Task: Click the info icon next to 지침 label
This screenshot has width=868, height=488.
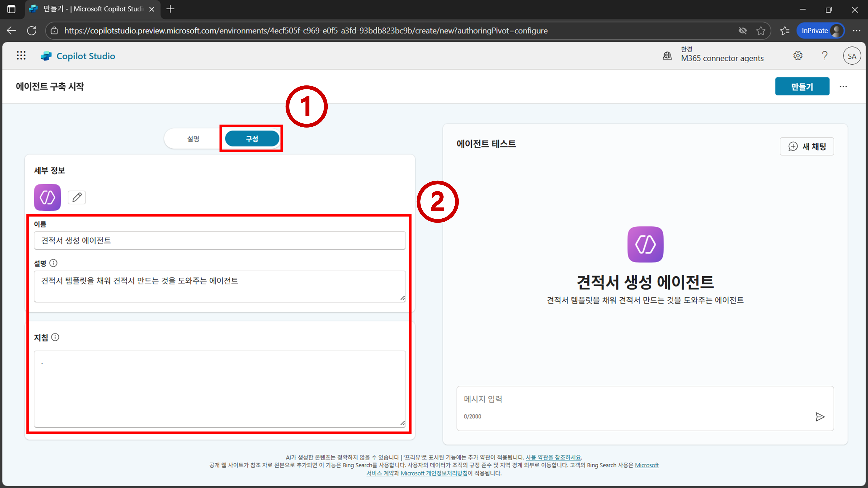Action: tap(55, 337)
